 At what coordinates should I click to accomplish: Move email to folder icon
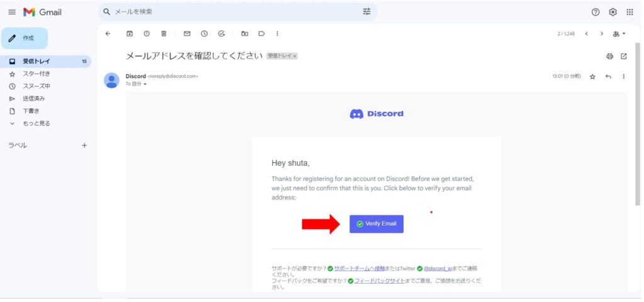pos(245,34)
